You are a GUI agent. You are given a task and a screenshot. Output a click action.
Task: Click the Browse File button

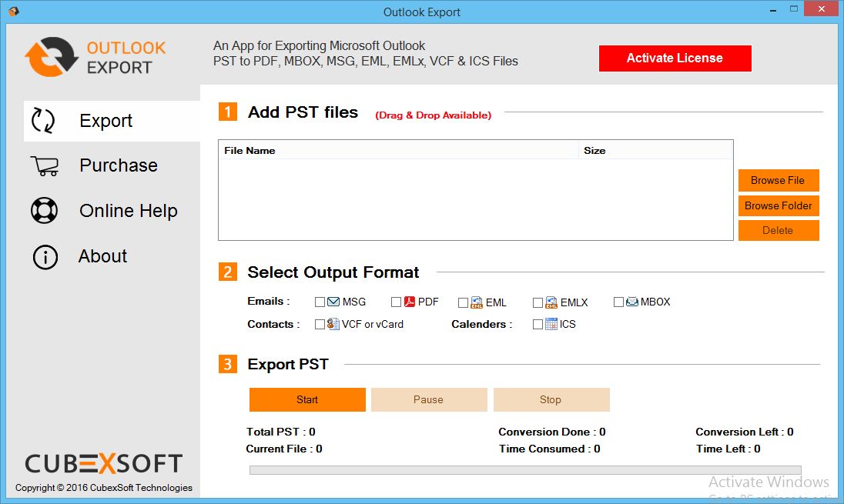(778, 180)
